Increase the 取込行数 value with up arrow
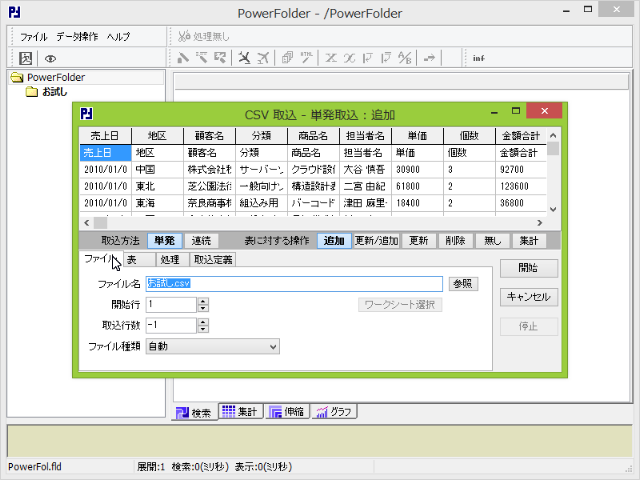Screen dimensions: 640x480 tap(203, 322)
